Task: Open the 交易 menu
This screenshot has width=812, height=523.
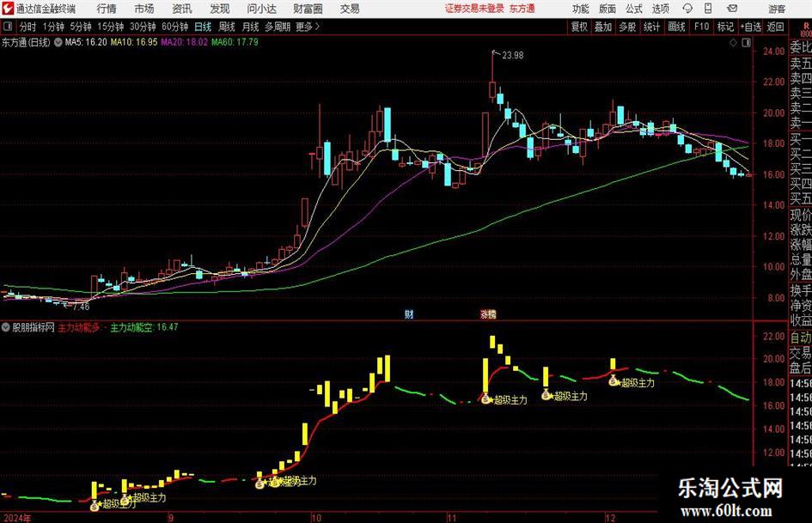Action: (350, 9)
